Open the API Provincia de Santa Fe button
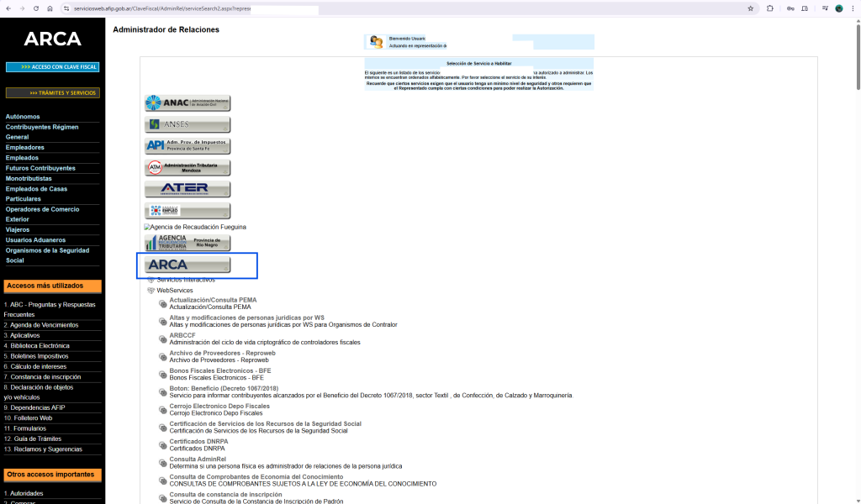The image size is (861, 504). pos(188,145)
